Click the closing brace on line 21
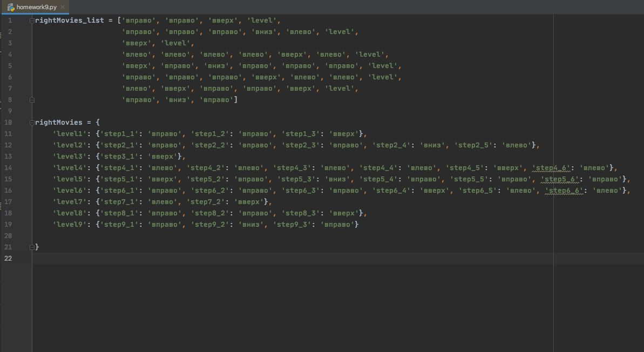 tap(37, 247)
